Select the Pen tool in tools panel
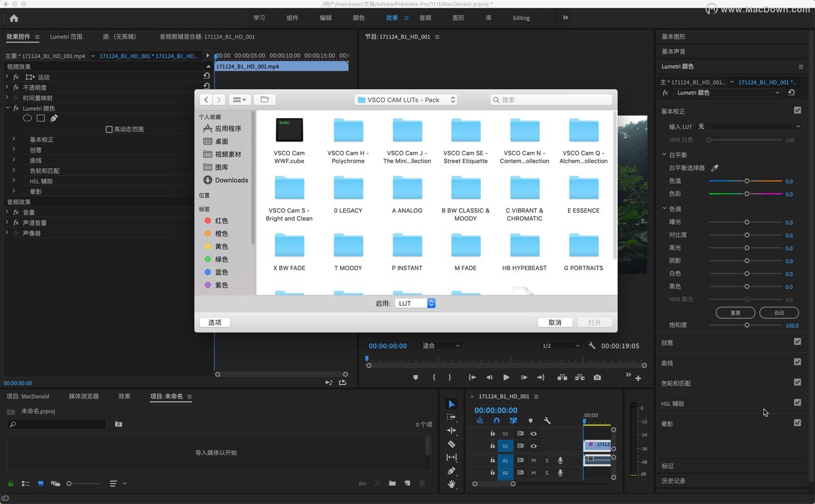The image size is (815, 504). point(451,471)
